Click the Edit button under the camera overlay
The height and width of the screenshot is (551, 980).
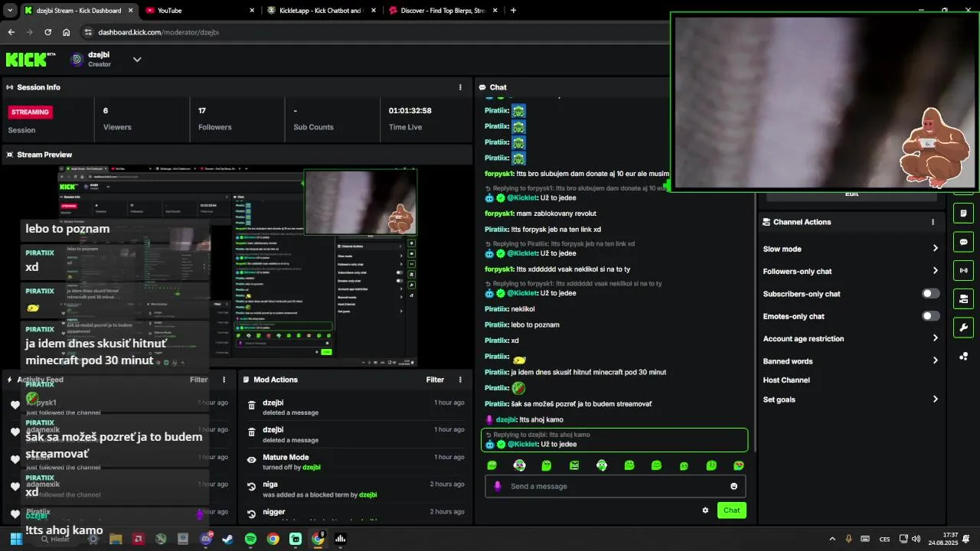coord(851,194)
